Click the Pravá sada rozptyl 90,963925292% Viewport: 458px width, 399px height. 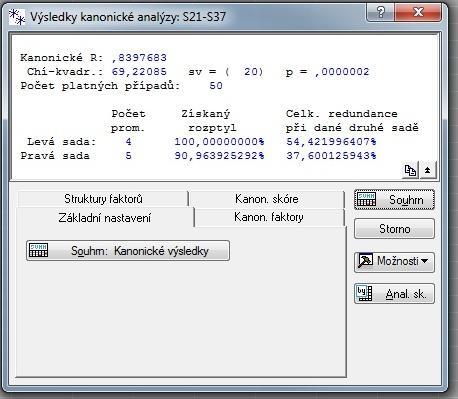click(220, 156)
